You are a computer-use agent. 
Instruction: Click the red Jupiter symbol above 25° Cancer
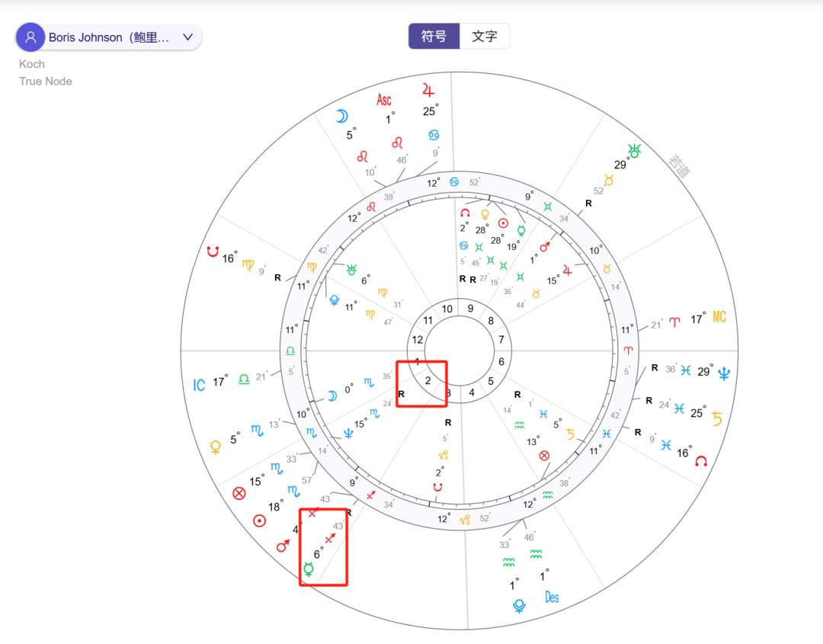point(428,89)
